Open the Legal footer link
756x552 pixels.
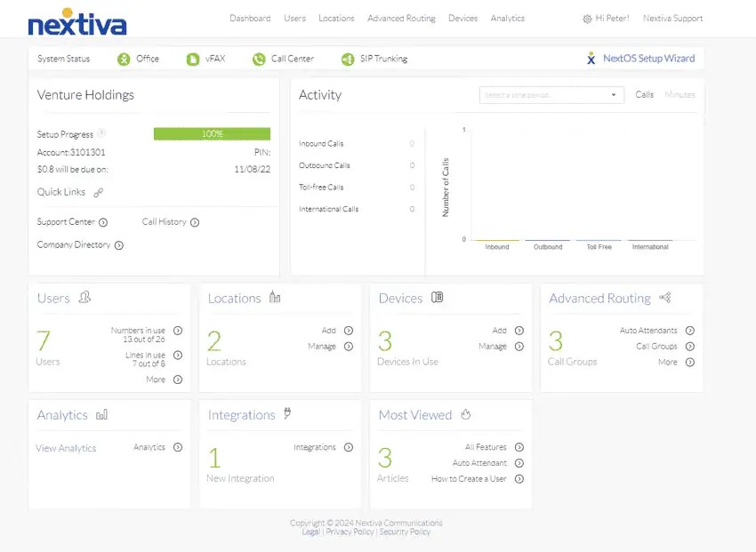(311, 532)
